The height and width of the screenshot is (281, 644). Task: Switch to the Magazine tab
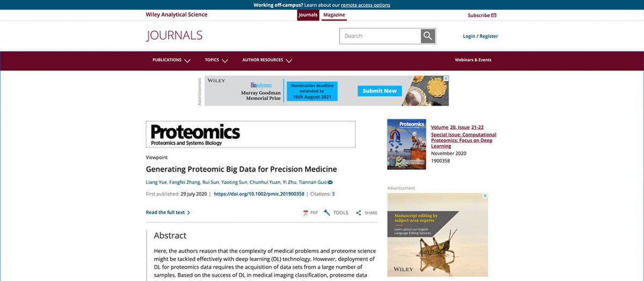click(334, 15)
